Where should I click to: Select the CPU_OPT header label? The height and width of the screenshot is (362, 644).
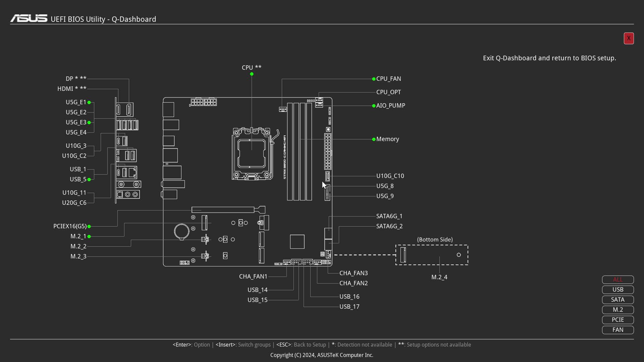(388, 92)
